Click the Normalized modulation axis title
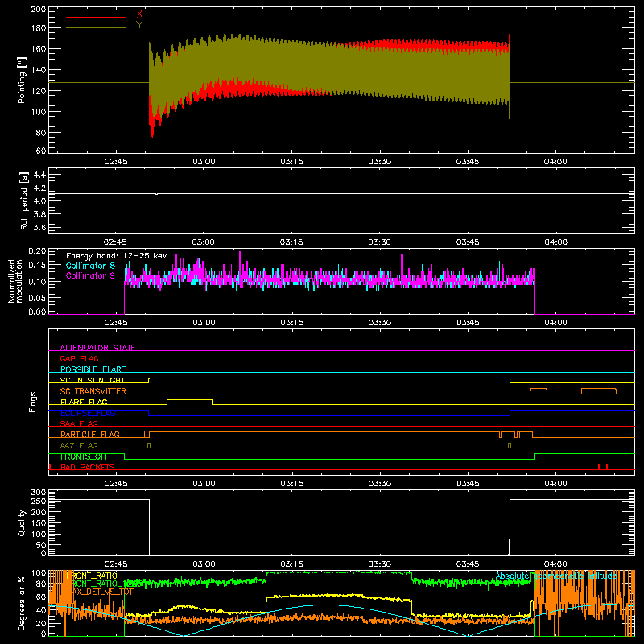644x644 pixels. (15, 281)
